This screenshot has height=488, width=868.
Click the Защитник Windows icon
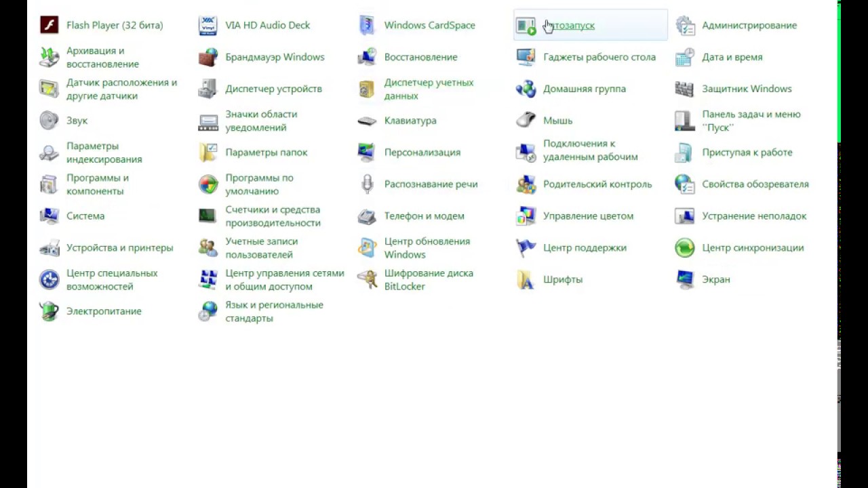point(685,89)
